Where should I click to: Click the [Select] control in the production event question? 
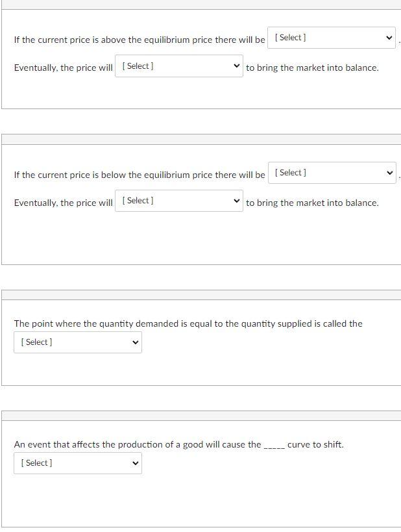click(x=78, y=462)
